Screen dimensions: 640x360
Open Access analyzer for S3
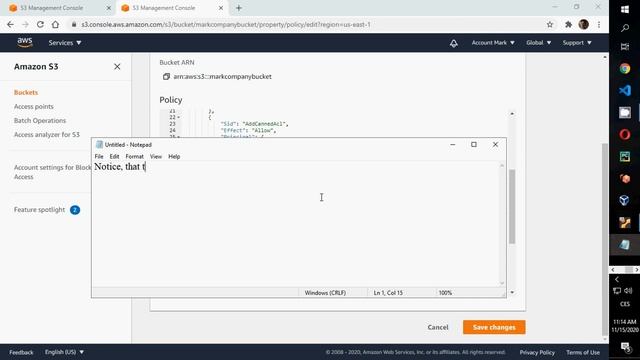pyautogui.click(x=47, y=134)
